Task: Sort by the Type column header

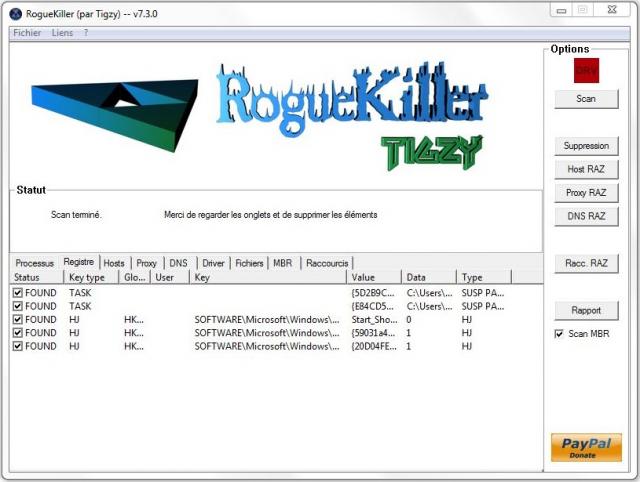Action: tap(484, 278)
